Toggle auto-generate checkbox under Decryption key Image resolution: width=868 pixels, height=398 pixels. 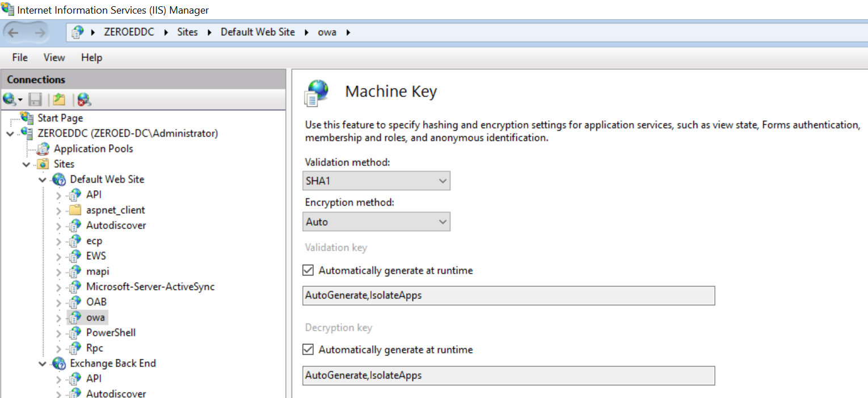point(308,350)
